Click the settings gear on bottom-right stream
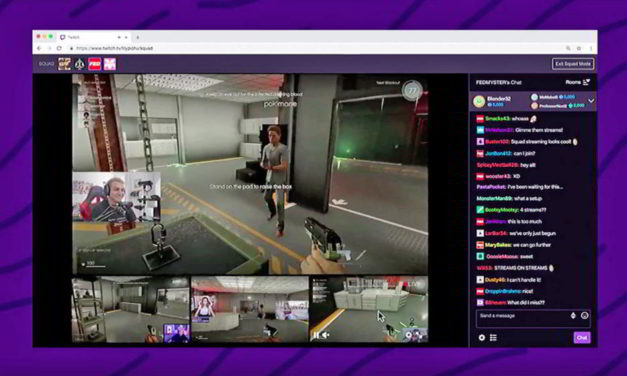This screenshot has width=627, height=376. [408, 335]
